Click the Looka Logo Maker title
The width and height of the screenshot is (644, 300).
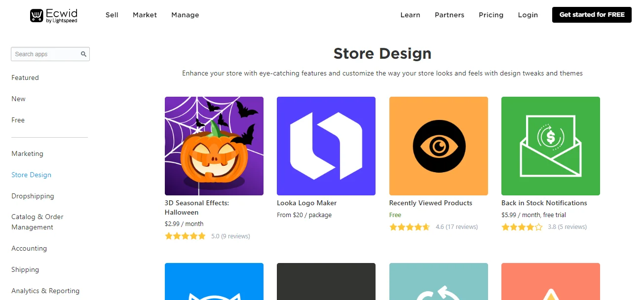pos(307,203)
